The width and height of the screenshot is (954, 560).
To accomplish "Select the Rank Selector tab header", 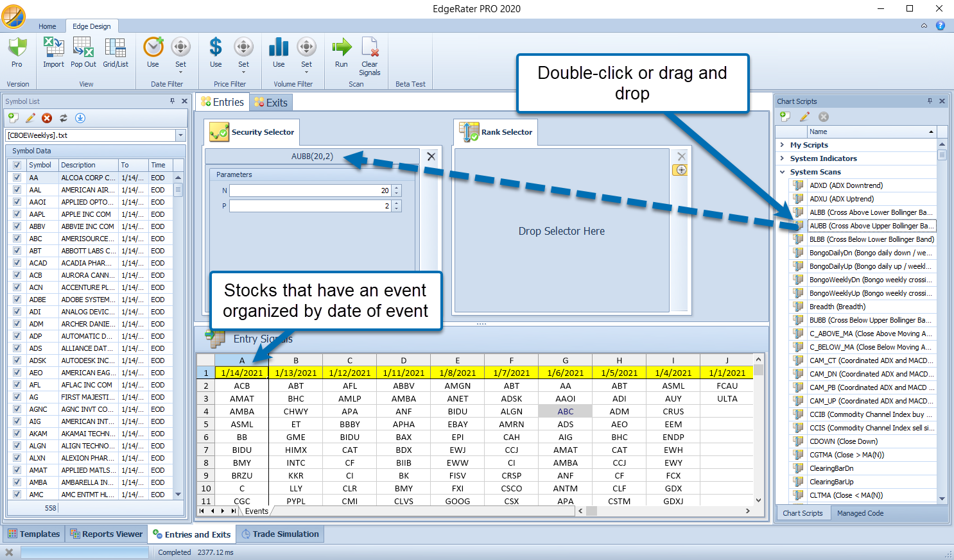I will (x=496, y=132).
